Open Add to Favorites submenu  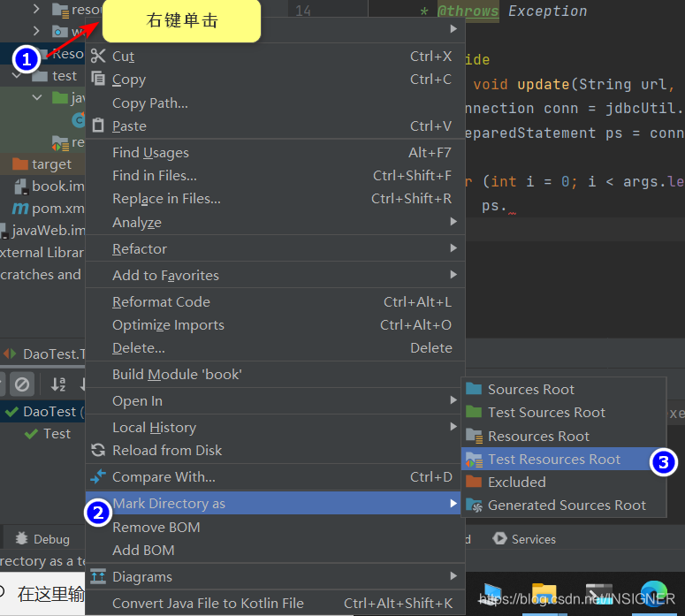click(x=275, y=275)
